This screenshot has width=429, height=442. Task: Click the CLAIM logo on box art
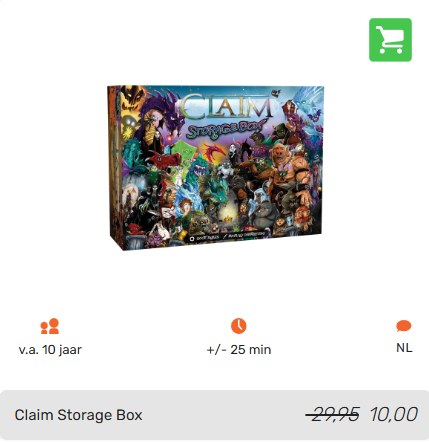pos(228,106)
